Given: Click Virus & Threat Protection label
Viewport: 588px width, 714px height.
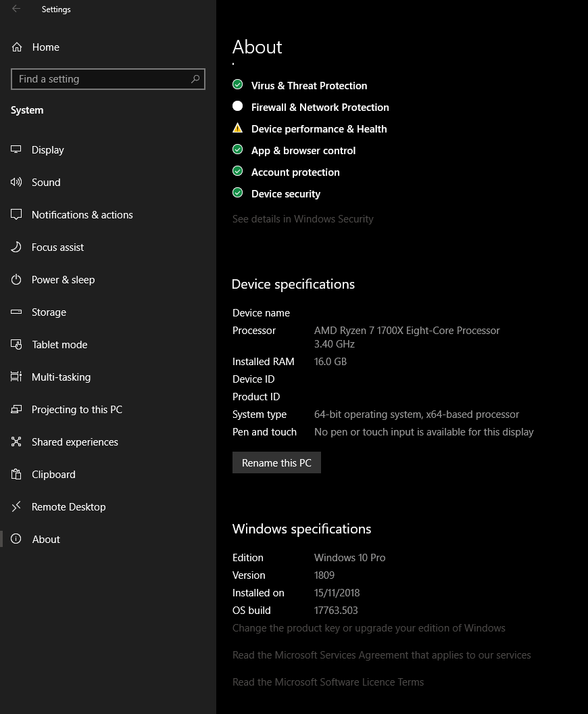Looking at the screenshot, I should pyautogui.click(x=309, y=86).
